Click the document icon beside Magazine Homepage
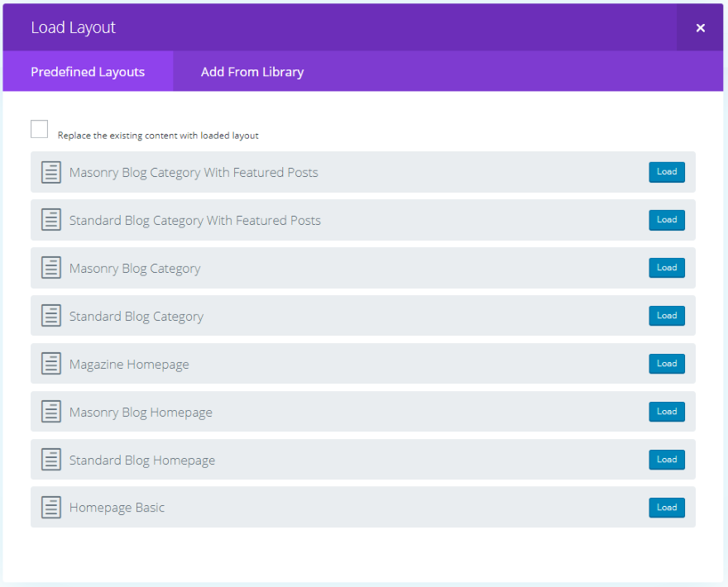 click(51, 364)
